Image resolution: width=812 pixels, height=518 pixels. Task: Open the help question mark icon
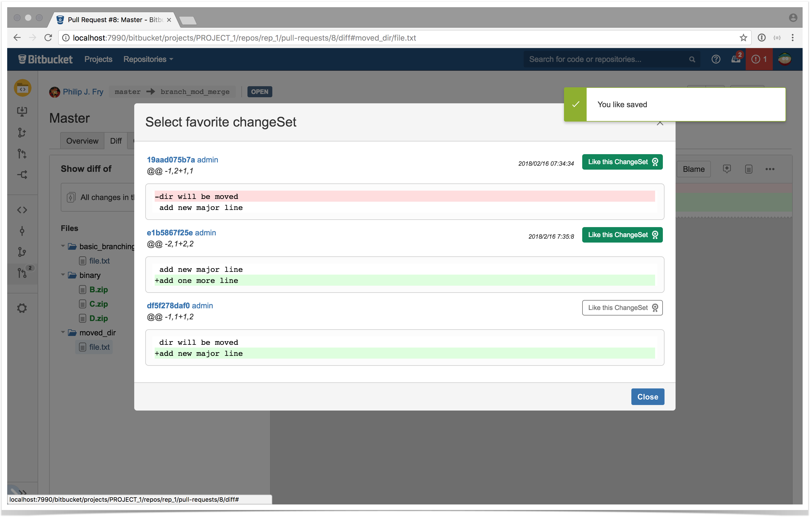[716, 59]
